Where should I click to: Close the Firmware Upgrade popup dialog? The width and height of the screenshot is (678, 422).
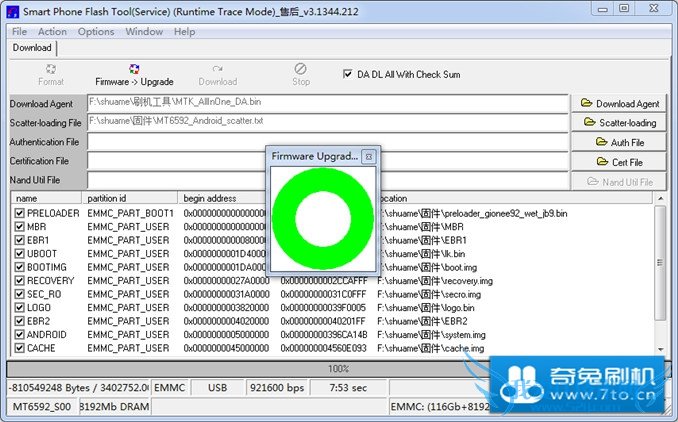coord(368,157)
